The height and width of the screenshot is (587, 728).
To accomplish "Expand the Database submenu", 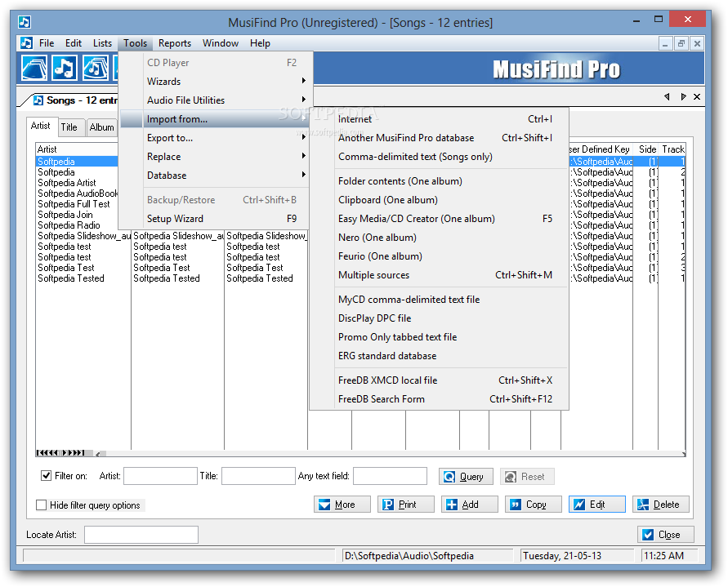I will point(214,176).
